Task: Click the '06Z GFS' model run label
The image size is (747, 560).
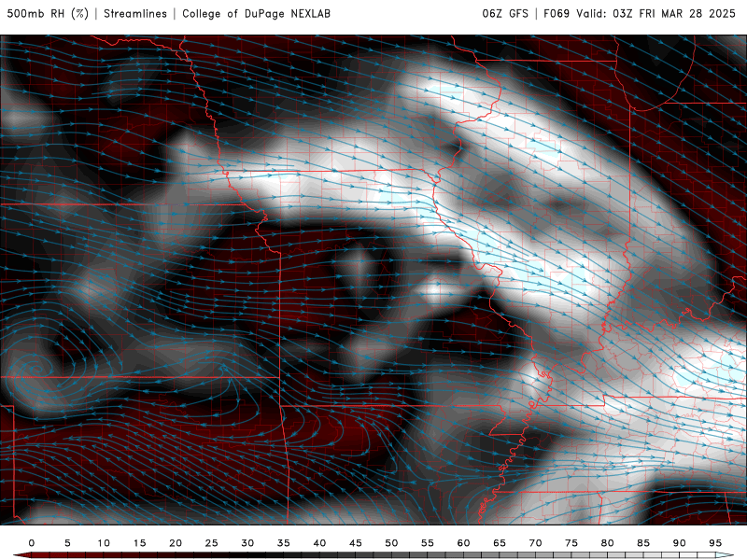Action: (x=505, y=13)
